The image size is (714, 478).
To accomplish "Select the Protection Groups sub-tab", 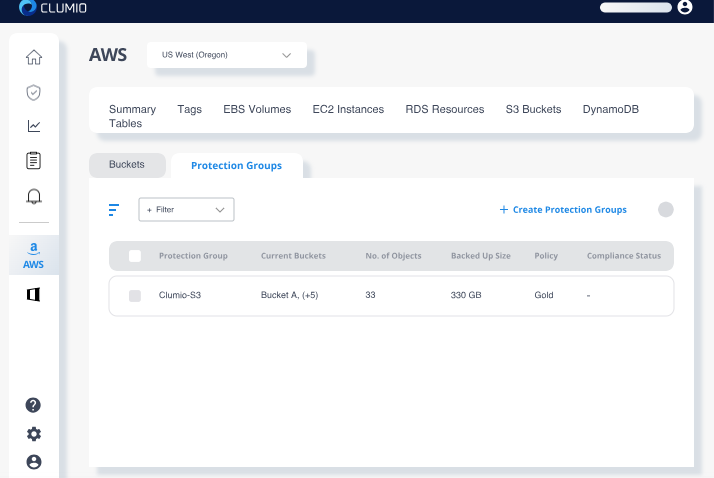I will [236, 166].
